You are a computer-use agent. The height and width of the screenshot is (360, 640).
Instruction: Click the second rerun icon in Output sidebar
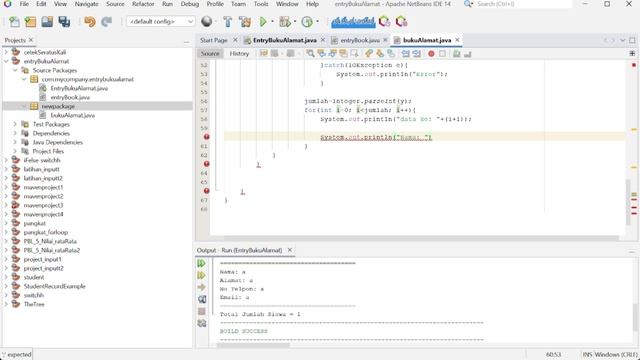click(202, 276)
